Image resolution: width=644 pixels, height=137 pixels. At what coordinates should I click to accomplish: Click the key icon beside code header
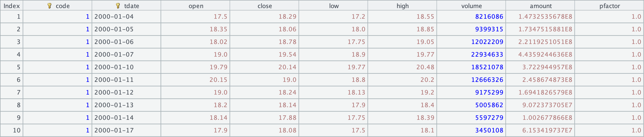49,6
